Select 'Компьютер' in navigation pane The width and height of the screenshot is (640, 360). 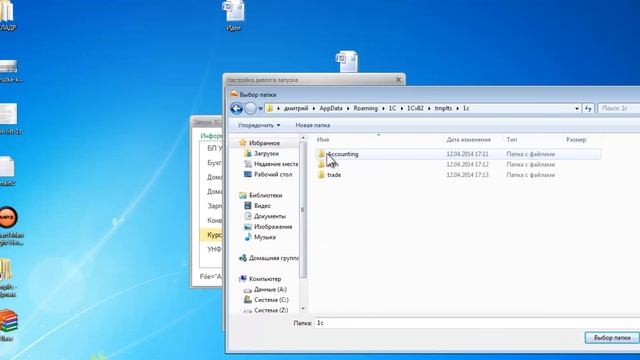(265, 279)
